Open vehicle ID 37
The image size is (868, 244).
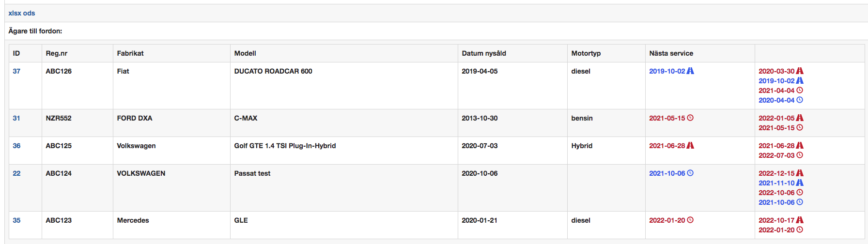16,71
